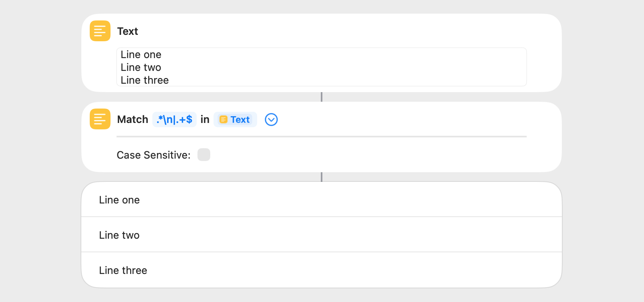Image resolution: width=644 pixels, height=302 pixels.
Task: Collapse the Match action options chevron
Action: 271,119
